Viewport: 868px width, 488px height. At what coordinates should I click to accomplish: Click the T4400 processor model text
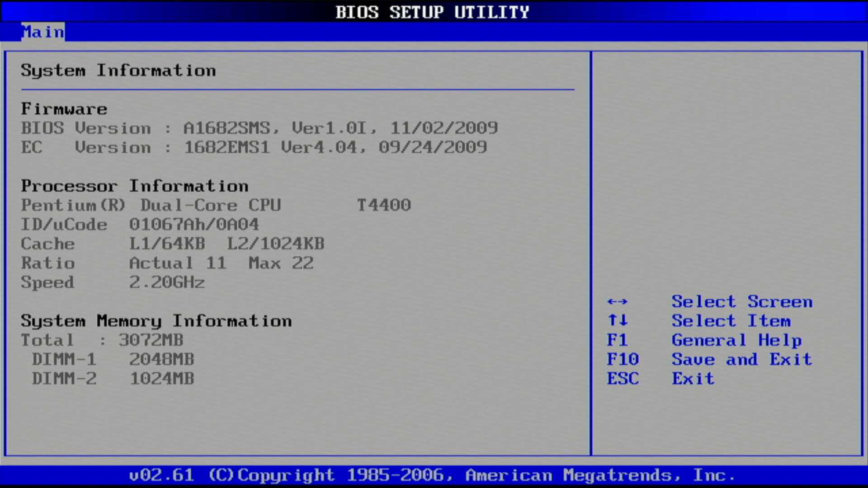point(384,206)
